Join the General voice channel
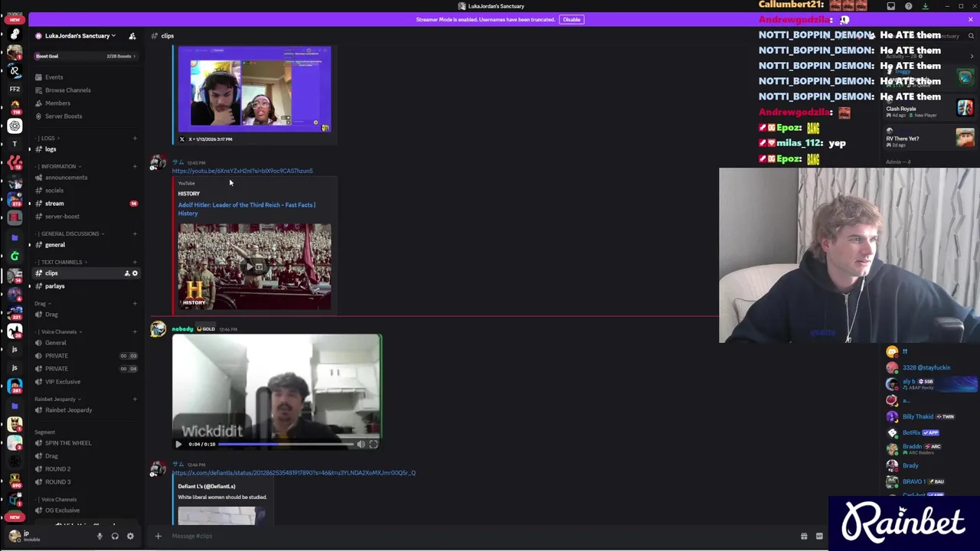Viewport: 980px width, 551px height. pyautogui.click(x=56, y=343)
